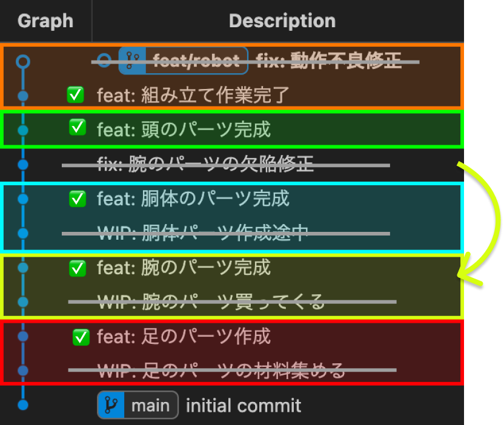Click the feat/robot branch icon
The height and width of the screenshot is (425, 504).
coord(133,61)
